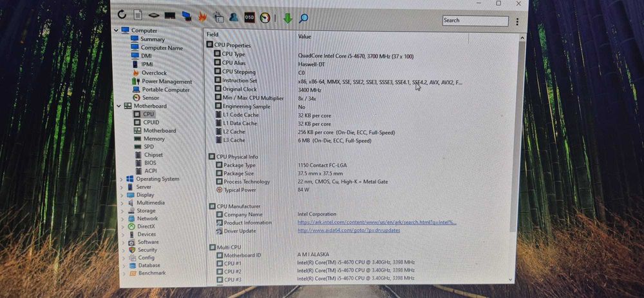Click the clipboard-with-list toolbar icon

coord(218,17)
